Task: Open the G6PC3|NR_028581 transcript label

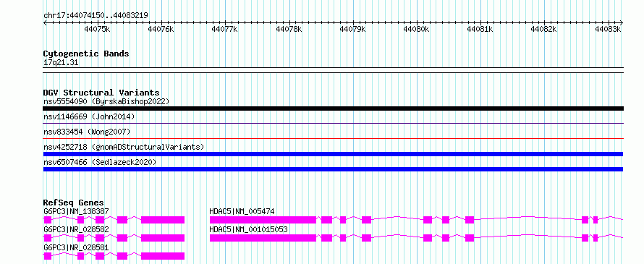Action: pyautogui.click(x=76, y=247)
